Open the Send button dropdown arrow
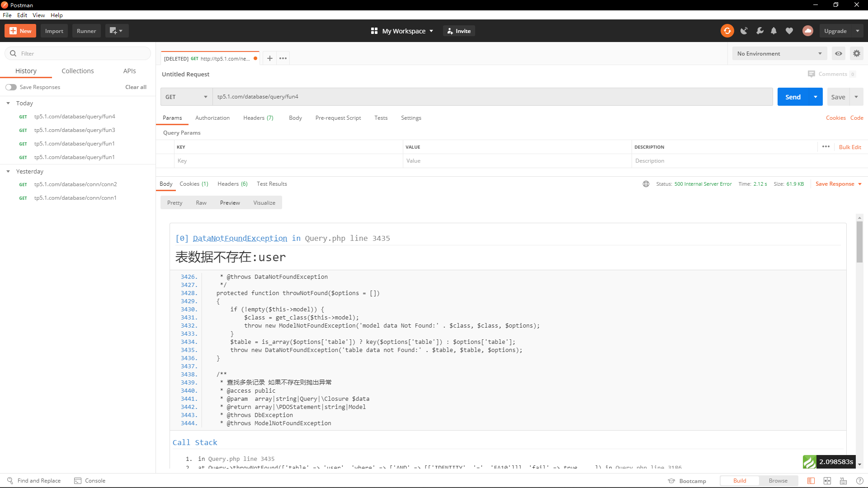868x488 pixels. (816, 97)
